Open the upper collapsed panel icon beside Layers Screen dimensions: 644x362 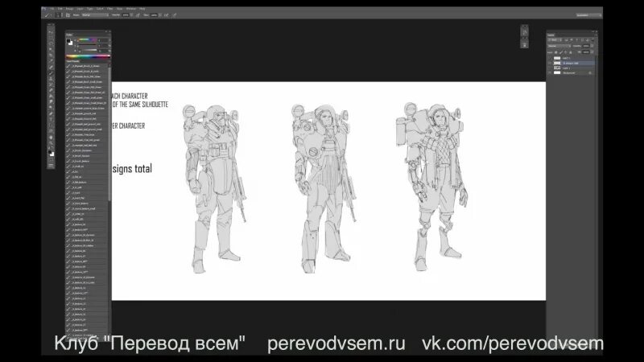pyautogui.click(x=525, y=31)
